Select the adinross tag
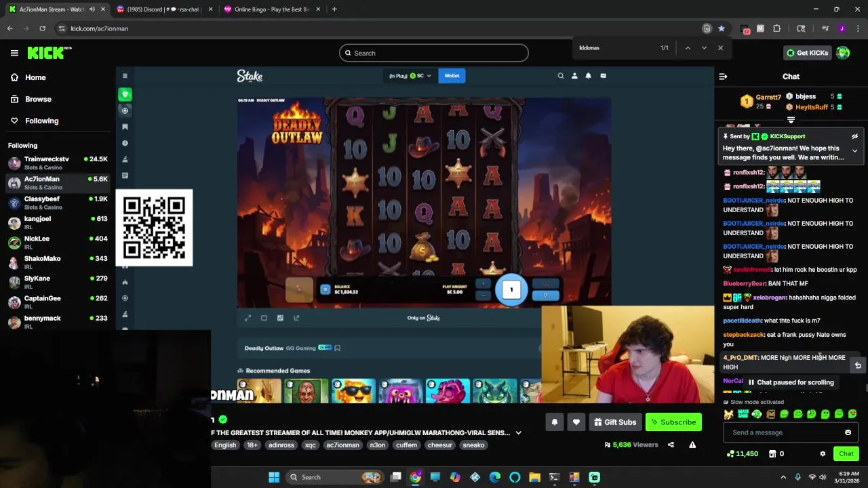This screenshot has height=488, width=868. (281, 445)
